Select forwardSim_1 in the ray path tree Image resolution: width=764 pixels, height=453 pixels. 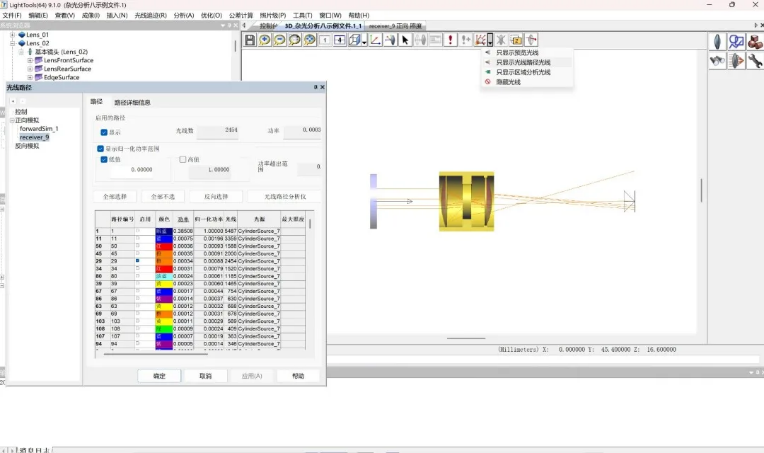coord(38,128)
